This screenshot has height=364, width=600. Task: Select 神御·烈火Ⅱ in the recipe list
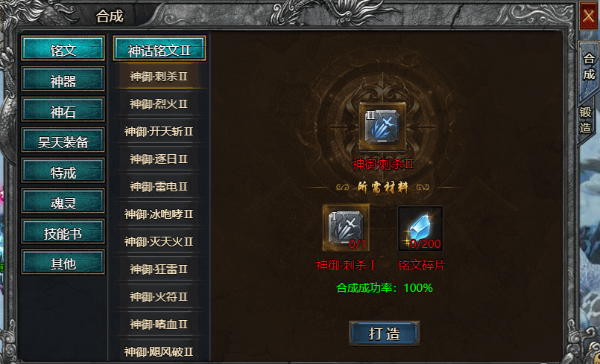159,104
